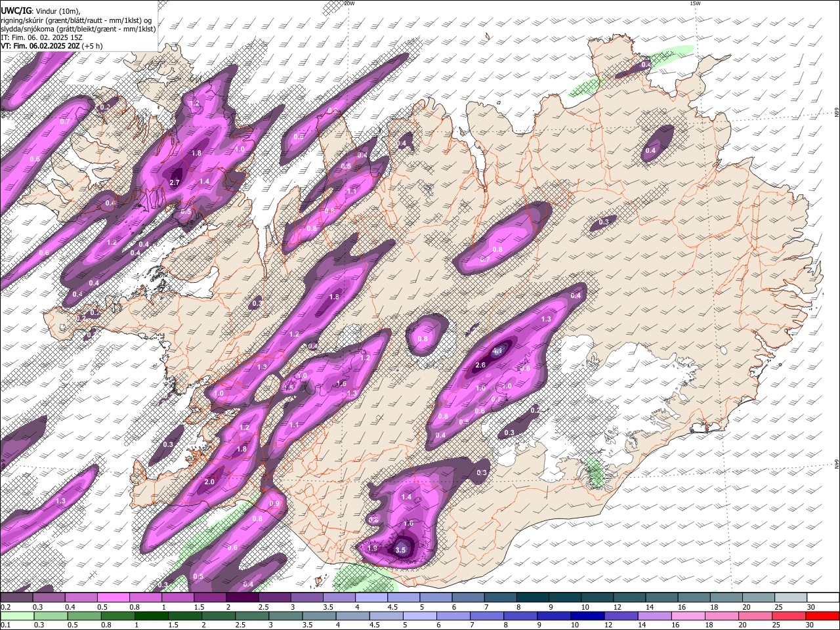Click the '2.0' precipitation value on the map

click(x=209, y=482)
